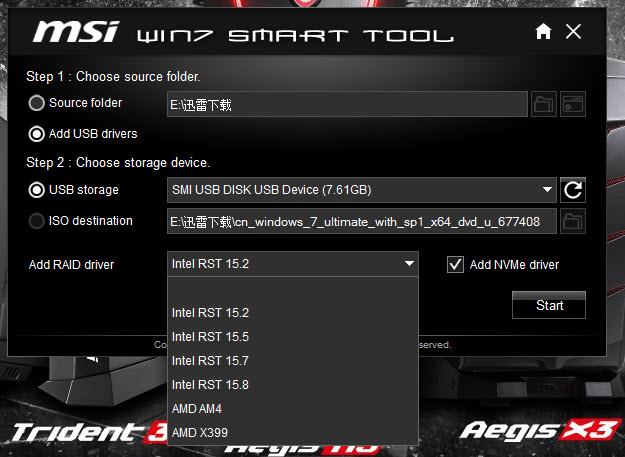Screen dimensions: 625x457
Task: Choose optical drive source via disc icon
Action: coord(573,104)
